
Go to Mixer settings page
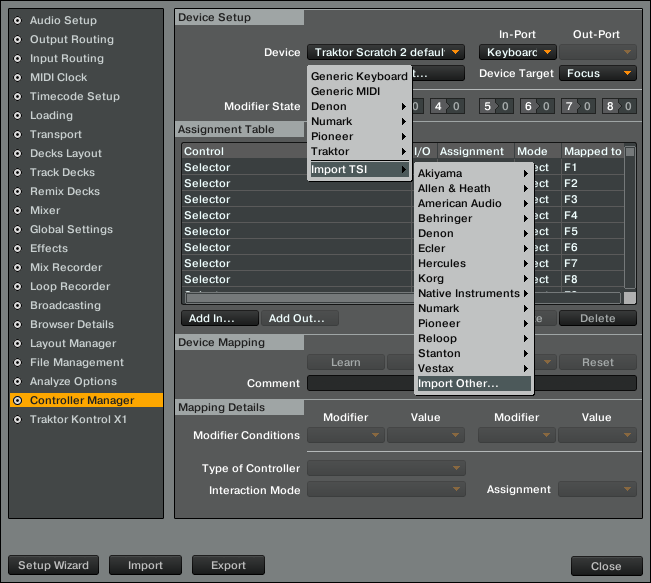pos(45,211)
